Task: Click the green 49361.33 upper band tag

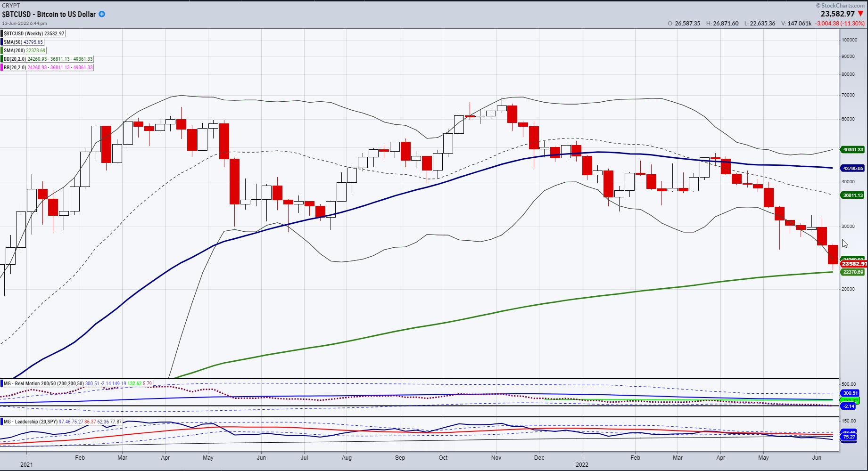Action: click(x=853, y=149)
